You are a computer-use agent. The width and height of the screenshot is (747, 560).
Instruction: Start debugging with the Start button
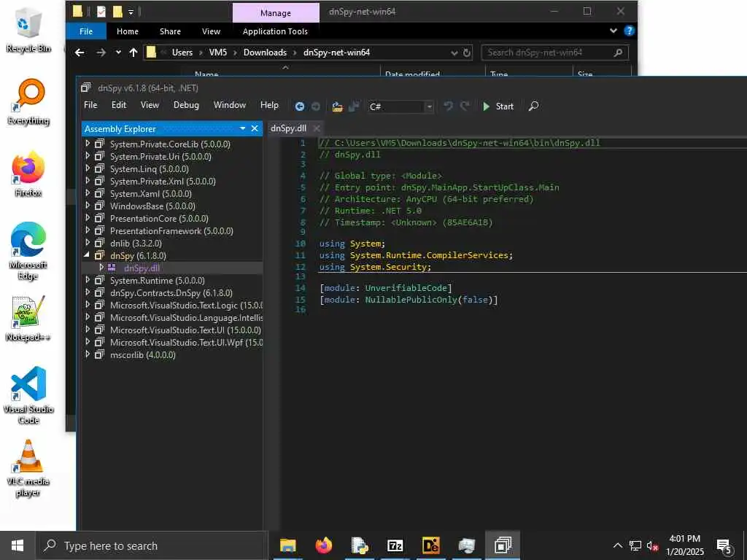click(x=498, y=106)
